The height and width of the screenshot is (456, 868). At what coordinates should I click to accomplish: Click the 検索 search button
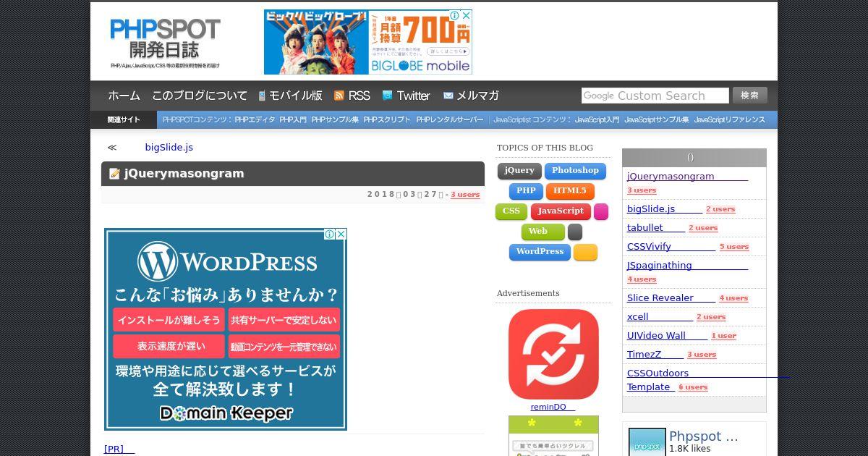click(750, 96)
